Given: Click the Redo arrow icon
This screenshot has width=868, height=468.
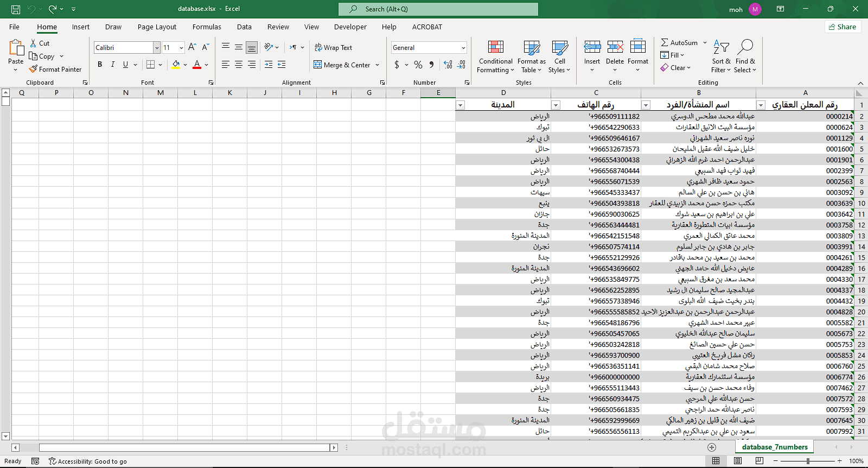Looking at the screenshot, I should tap(53, 9).
